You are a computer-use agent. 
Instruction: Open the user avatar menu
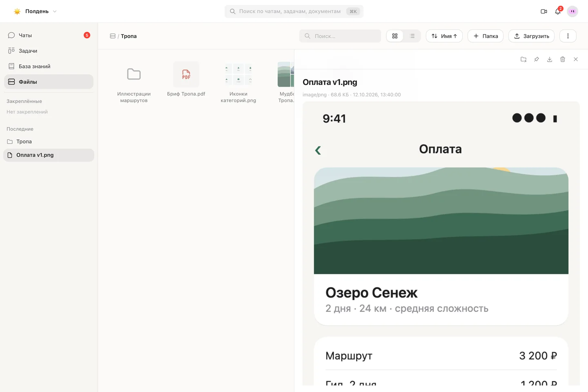tap(572, 11)
